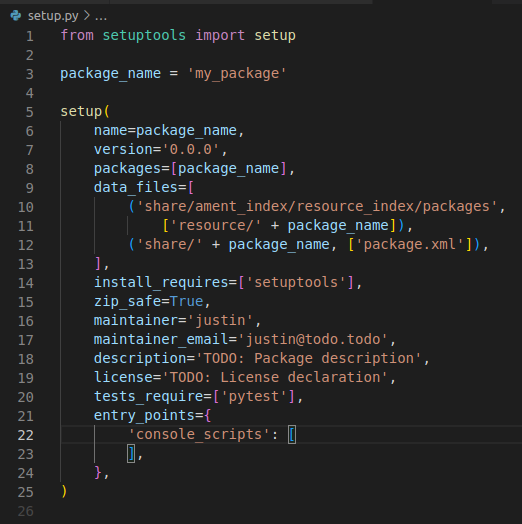The height and width of the screenshot is (524, 522).
Task: Click line number 22 in gutter
Action: coord(26,435)
